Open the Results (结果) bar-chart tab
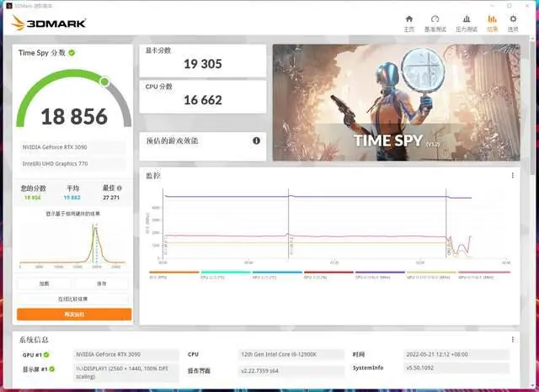This screenshot has height=392, width=539. [492, 24]
